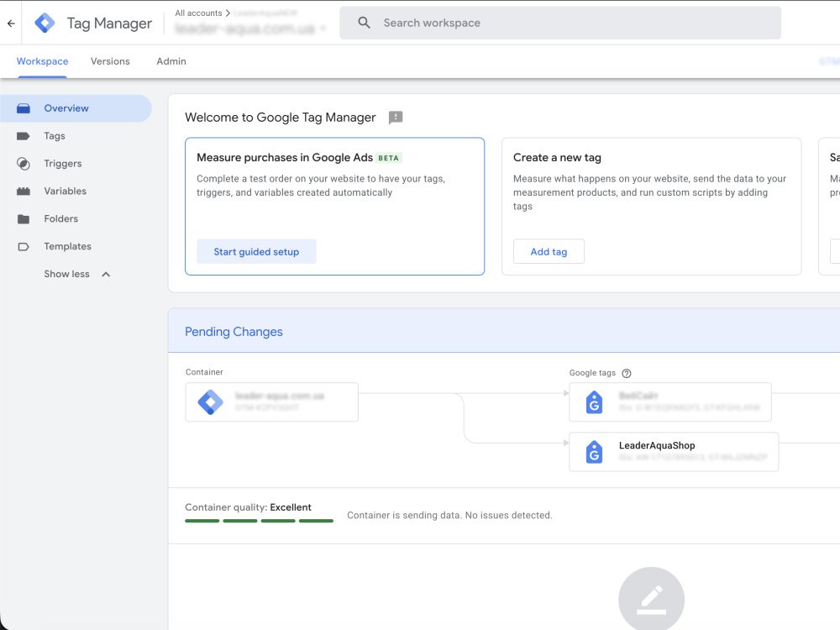Click the BETA badge label
The width and height of the screenshot is (840, 630).
pos(388,158)
